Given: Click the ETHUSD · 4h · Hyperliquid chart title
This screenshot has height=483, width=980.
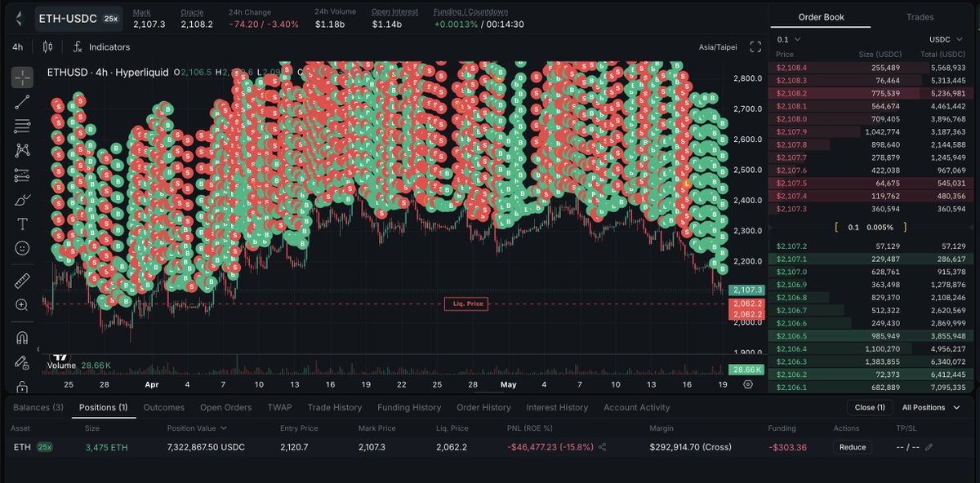Looking at the screenshot, I should pos(109,72).
